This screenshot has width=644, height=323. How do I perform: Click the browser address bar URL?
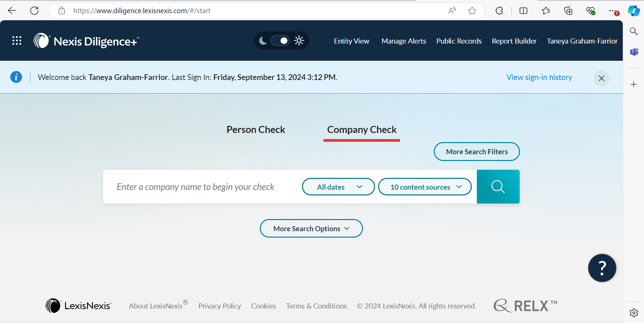click(x=142, y=11)
